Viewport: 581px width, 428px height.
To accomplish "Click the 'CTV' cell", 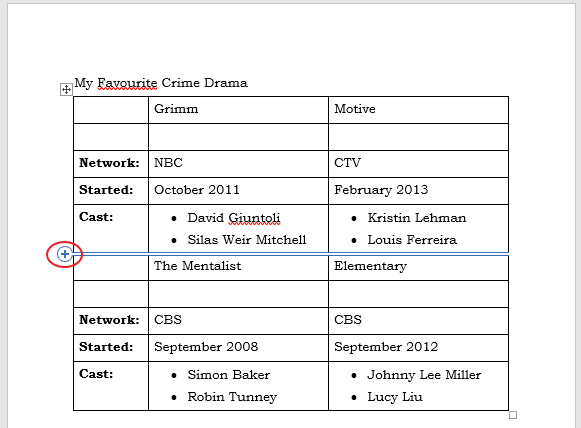I will (x=418, y=164).
